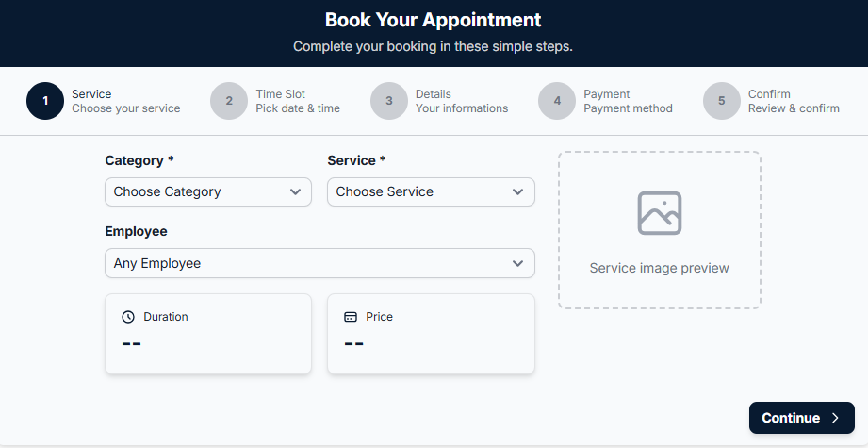Screen dimensions: 868x448
Task: Click step 4 Payment circle
Action: pos(557,101)
